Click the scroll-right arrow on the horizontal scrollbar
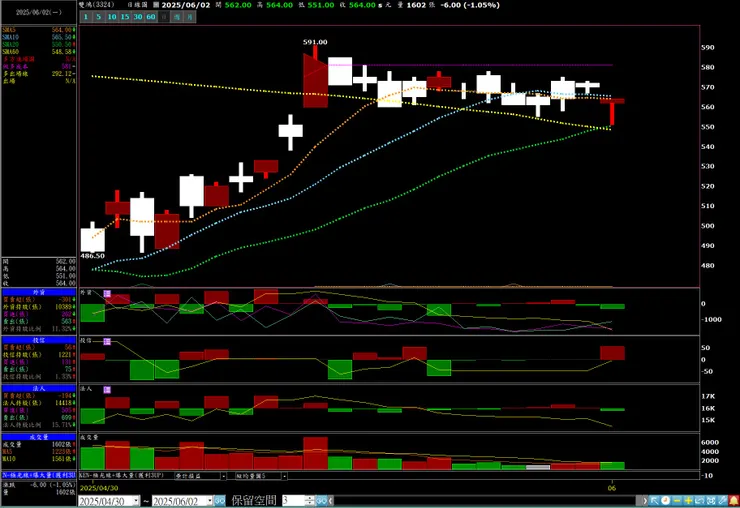 (644, 501)
